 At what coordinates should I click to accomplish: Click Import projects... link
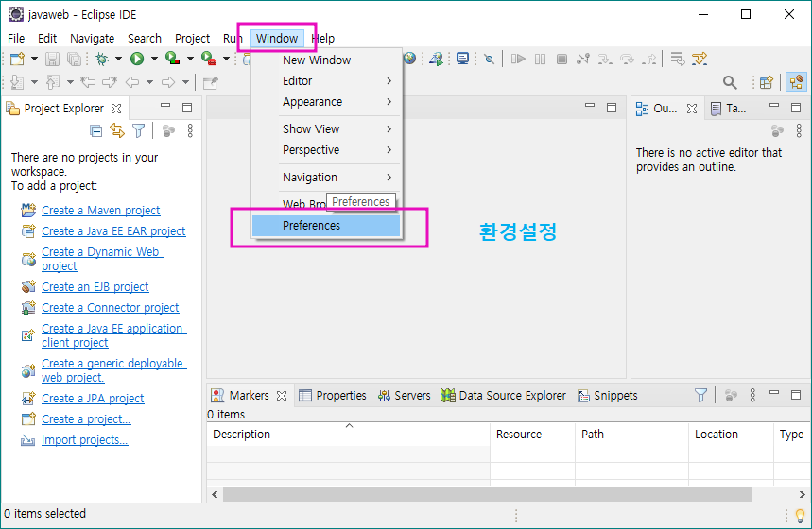84,439
